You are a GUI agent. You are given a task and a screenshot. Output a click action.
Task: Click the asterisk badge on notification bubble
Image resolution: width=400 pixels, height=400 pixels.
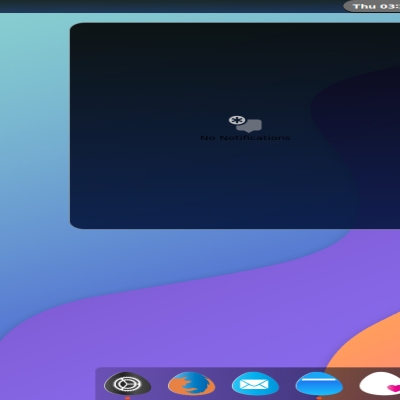[x=237, y=120]
